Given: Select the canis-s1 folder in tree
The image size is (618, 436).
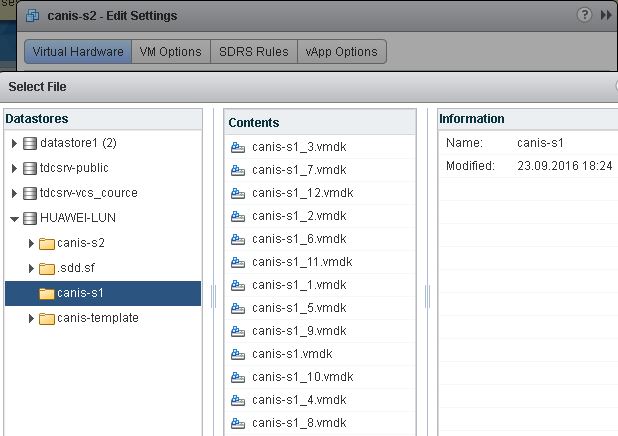Looking at the screenshot, I should (x=81, y=293).
